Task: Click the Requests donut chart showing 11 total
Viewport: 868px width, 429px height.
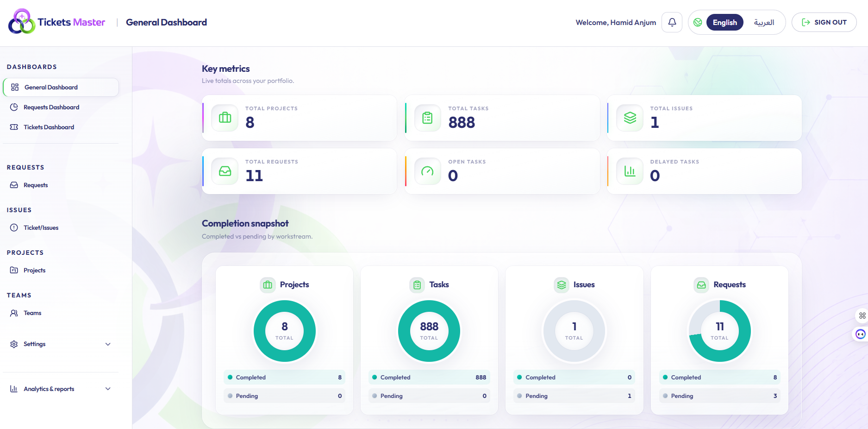Action: click(x=720, y=331)
